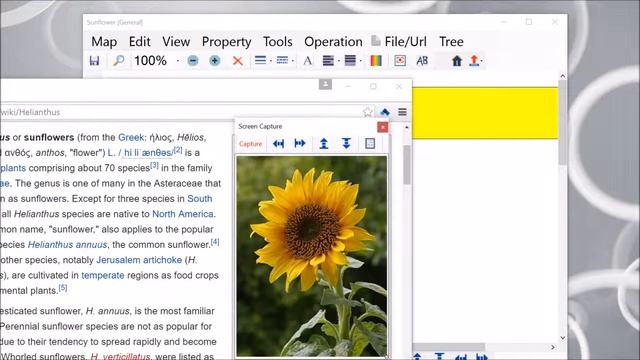Click the letter A font icon

[x=307, y=61]
